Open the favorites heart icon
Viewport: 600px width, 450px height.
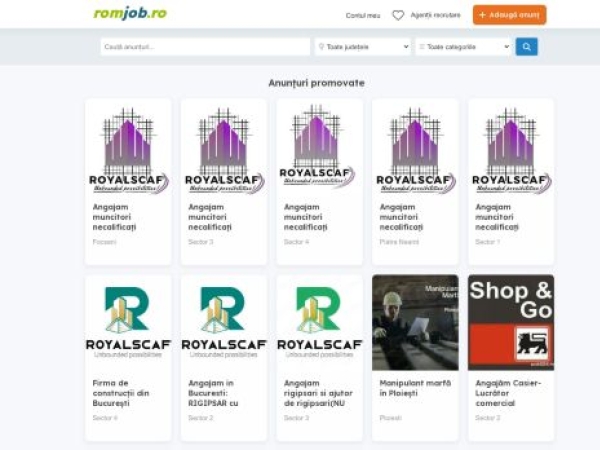[x=398, y=15]
